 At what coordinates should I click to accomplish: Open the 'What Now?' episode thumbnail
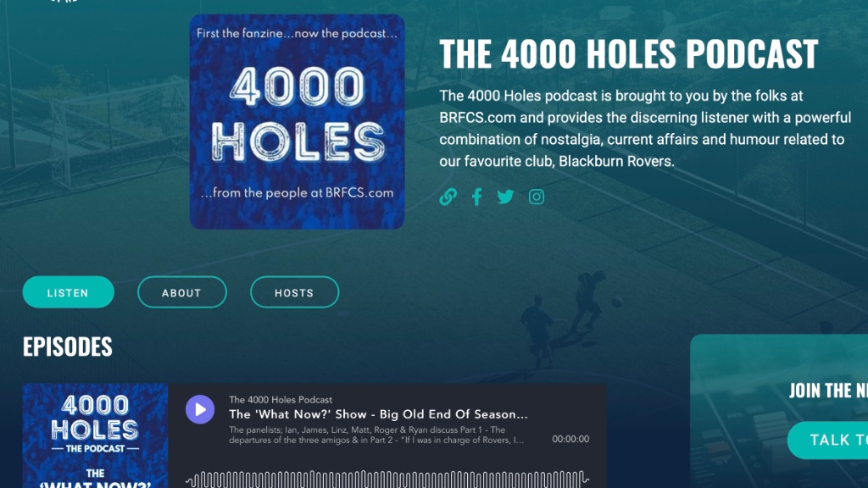[x=95, y=435]
